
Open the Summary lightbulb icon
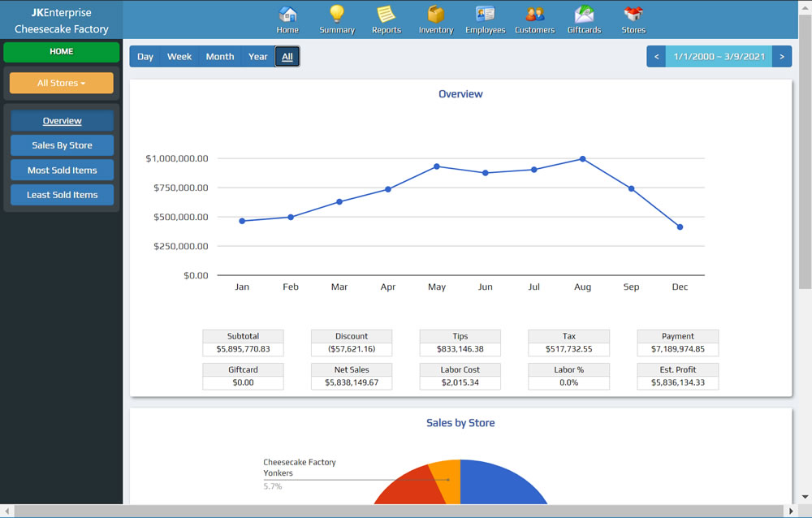click(337, 14)
